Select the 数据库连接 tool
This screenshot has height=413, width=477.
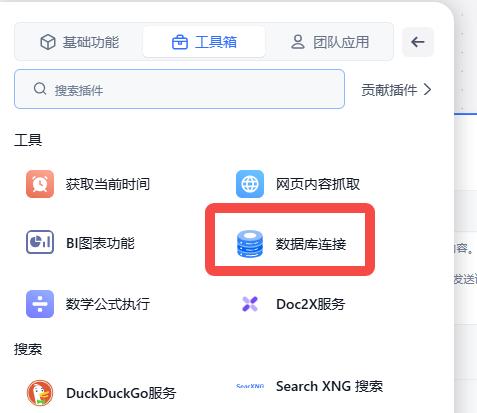click(292, 245)
